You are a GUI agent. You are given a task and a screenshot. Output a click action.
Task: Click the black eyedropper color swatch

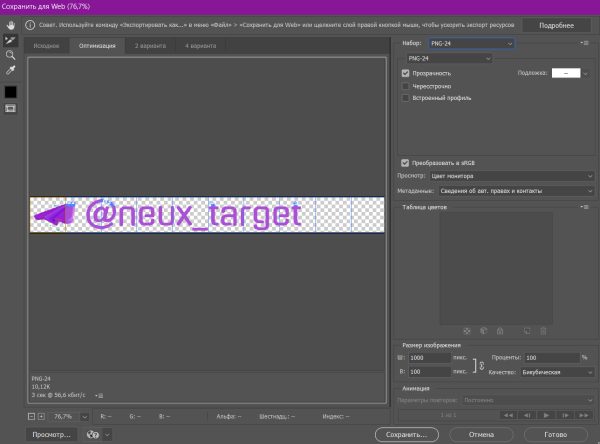(x=10, y=91)
